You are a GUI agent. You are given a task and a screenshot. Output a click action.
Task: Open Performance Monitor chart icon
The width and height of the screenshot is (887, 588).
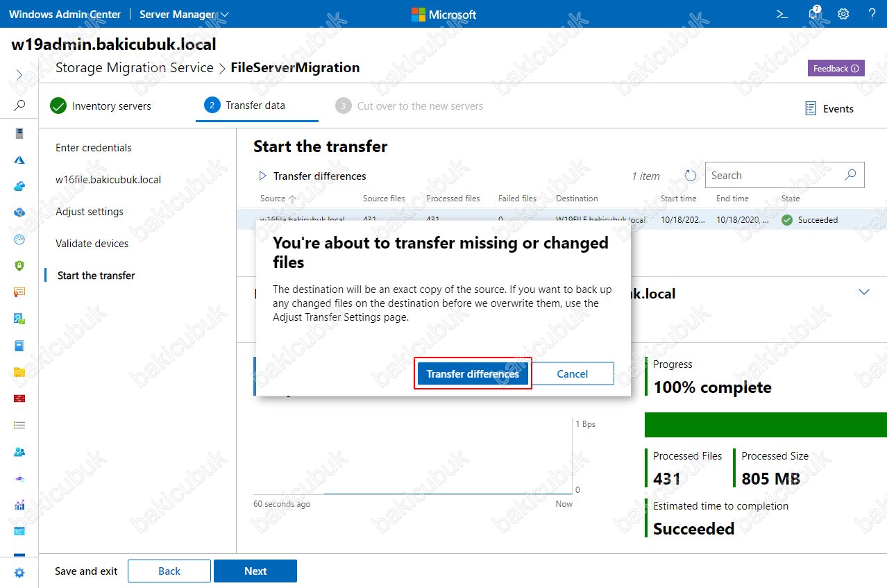19,505
